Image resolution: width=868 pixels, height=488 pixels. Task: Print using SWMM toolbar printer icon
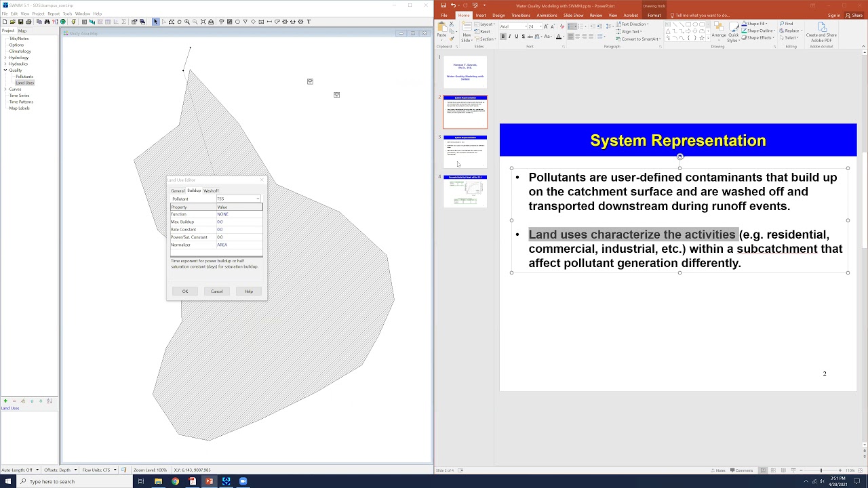pos(28,22)
